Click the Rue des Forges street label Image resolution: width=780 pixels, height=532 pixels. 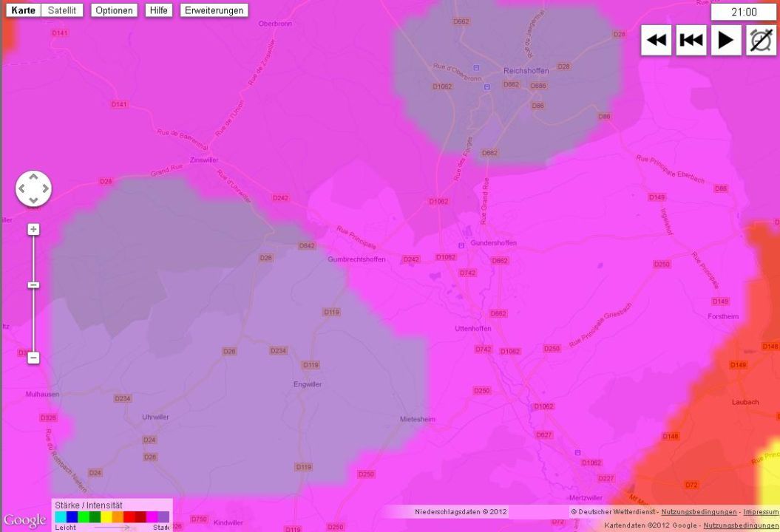(462, 159)
